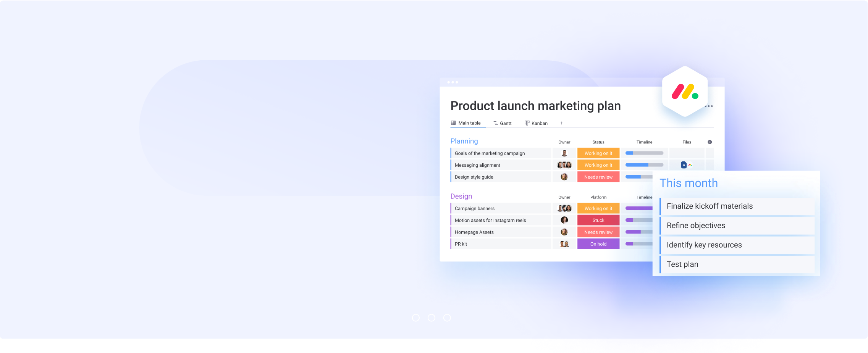Switch to the Gantt view tab

click(502, 123)
